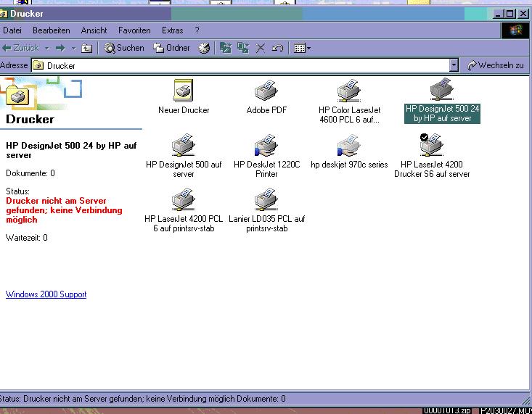
Task: Close the Drucker window
Action: (523, 14)
